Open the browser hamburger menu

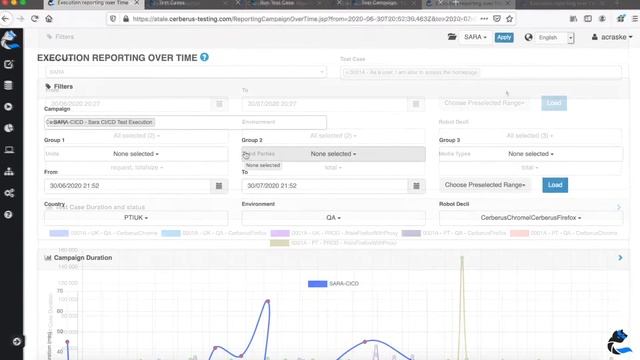(635, 19)
